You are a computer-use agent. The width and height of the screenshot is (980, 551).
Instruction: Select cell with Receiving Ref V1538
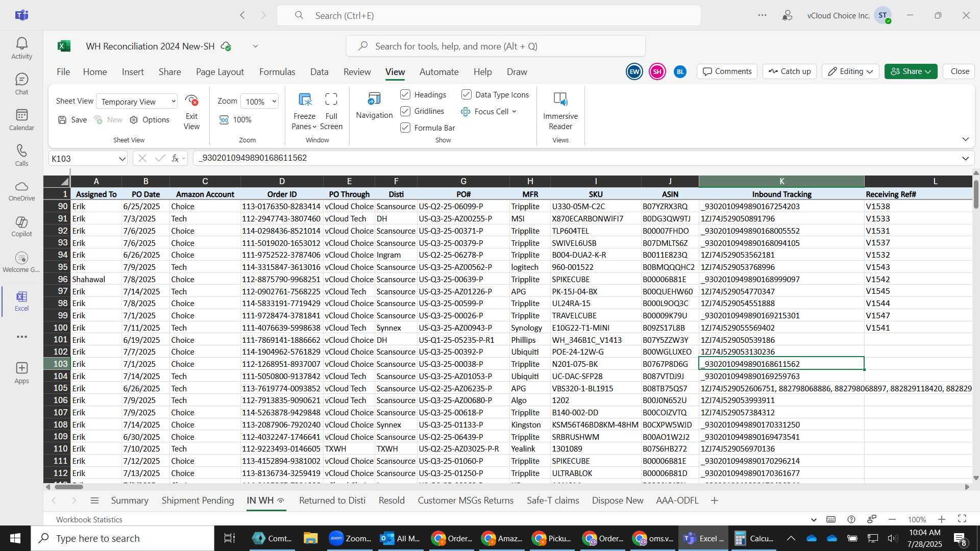pyautogui.click(x=918, y=206)
